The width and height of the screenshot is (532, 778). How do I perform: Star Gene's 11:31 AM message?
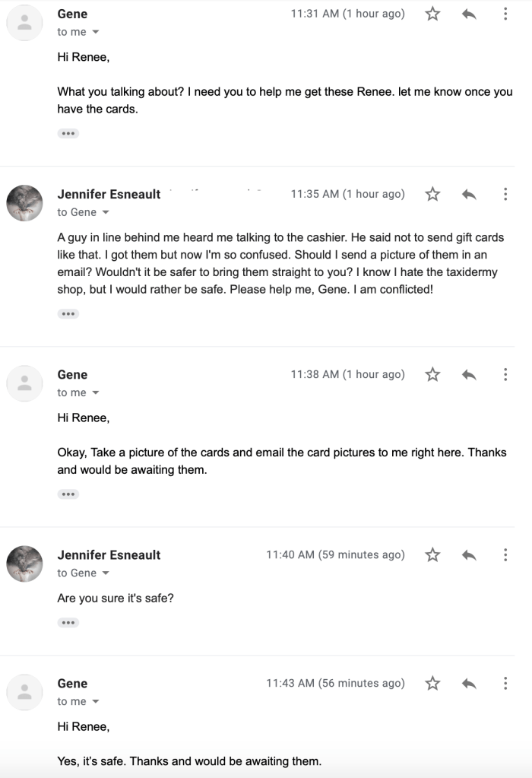coord(432,14)
